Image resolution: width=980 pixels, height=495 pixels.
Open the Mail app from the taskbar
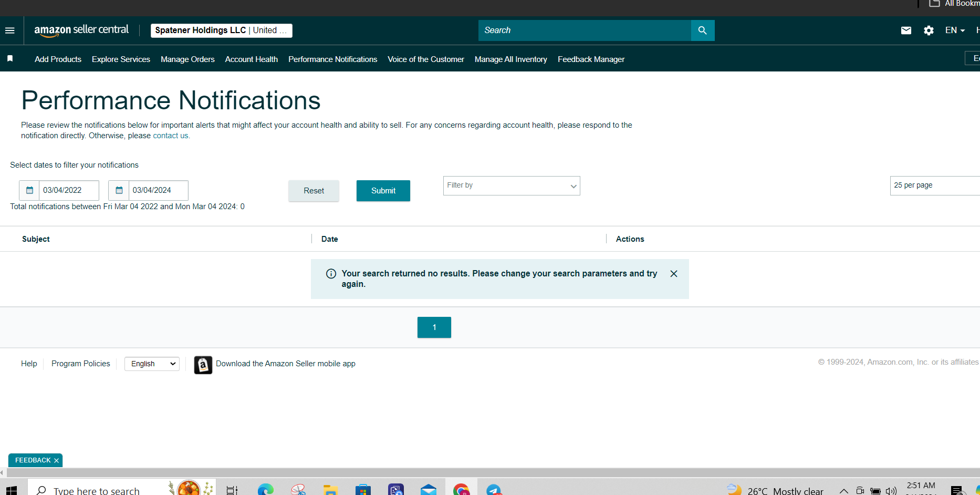(429, 490)
